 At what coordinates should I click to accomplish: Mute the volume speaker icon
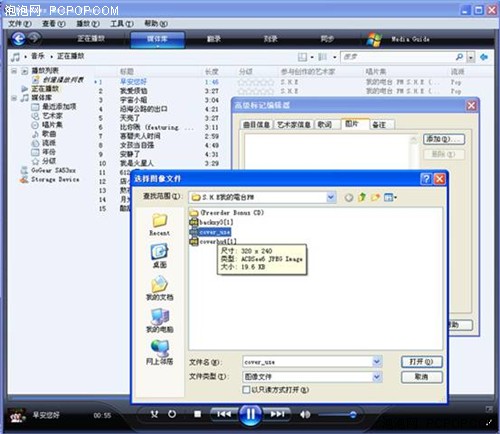[305, 414]
